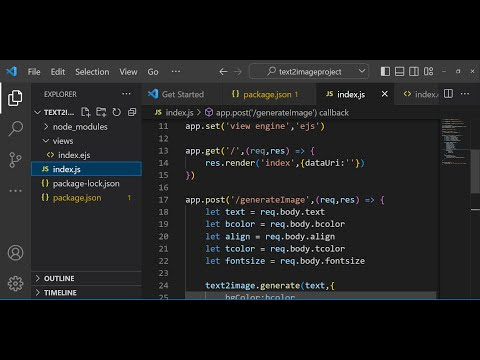Close the index.js editor tab
The width and height of the screenshot is (480, 360).
click(x=385, y=94)
